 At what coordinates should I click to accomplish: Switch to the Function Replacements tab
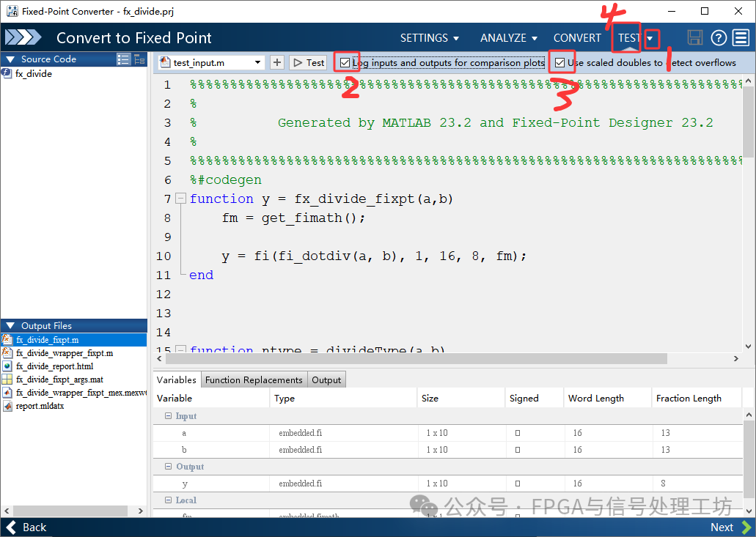[254, 380]
